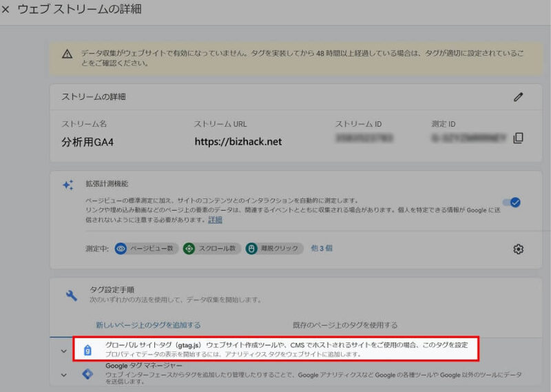Open the Google タグ マネージャー option
This screenshot has width=551, height=392.
point(144,366)
